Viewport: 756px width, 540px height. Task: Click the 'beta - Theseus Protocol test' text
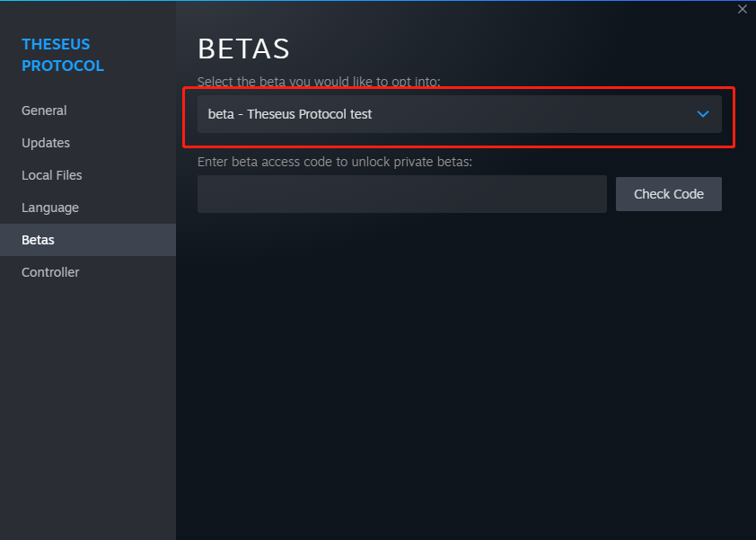pos(290,114)
